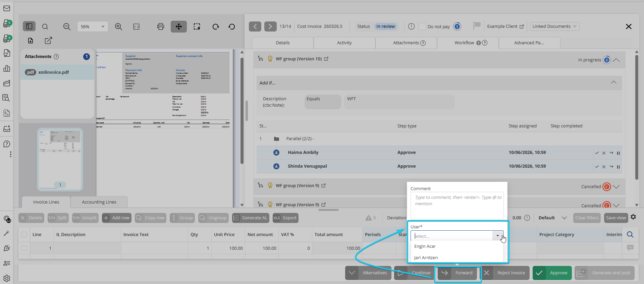
Task: Click Add row button
Action: (117, 218)
